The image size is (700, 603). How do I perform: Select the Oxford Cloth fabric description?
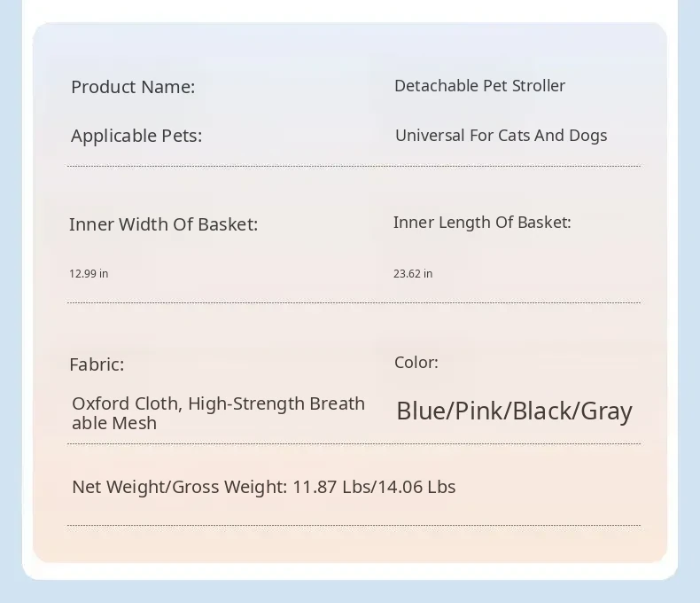218,413
